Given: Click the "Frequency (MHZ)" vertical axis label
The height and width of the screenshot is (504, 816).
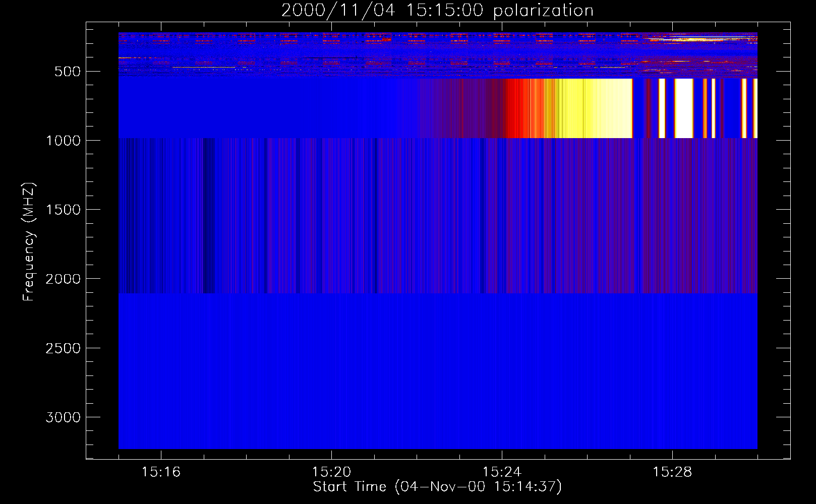Looking at the screenshot, I should point(29,242).
